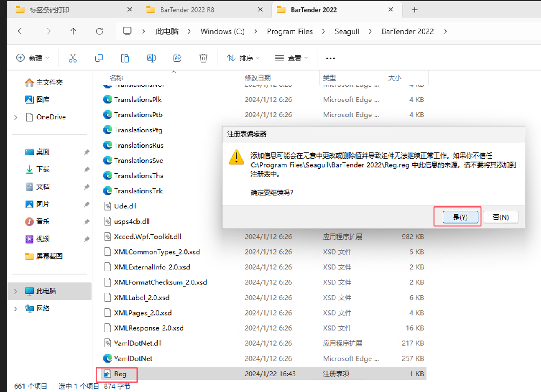Click the monitor icon in address bar
This screenshot has height=392, width=541.
(x=127, y=31)
